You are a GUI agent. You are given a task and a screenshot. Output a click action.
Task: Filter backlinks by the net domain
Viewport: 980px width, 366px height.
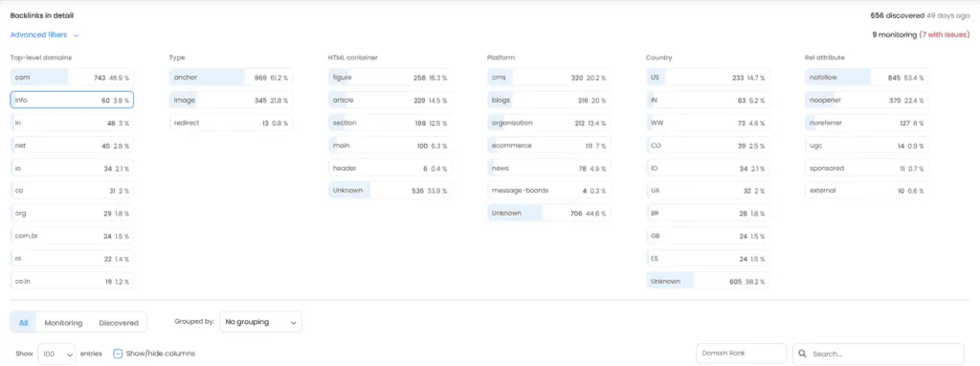click(72, 146)
